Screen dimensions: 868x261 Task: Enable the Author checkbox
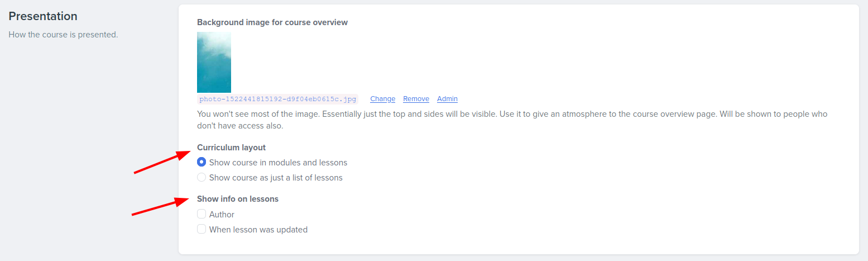point(202,214)
